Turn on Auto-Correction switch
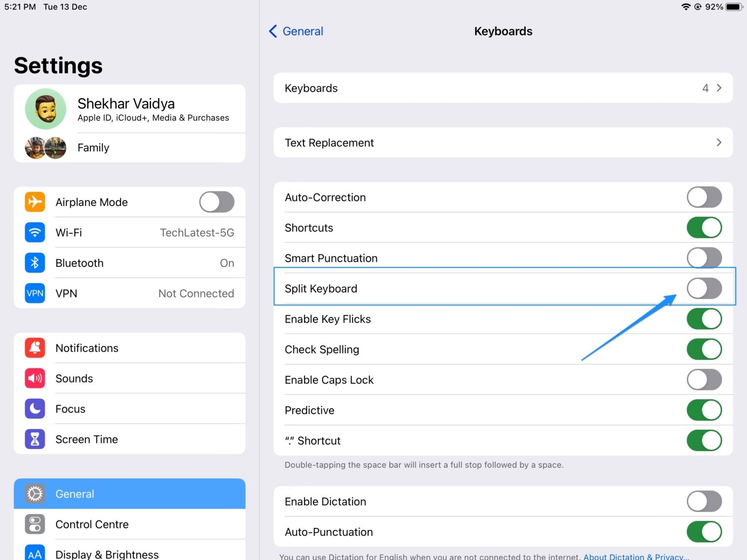This screenshot has width=747, height=560. click(x=704, y=197)
